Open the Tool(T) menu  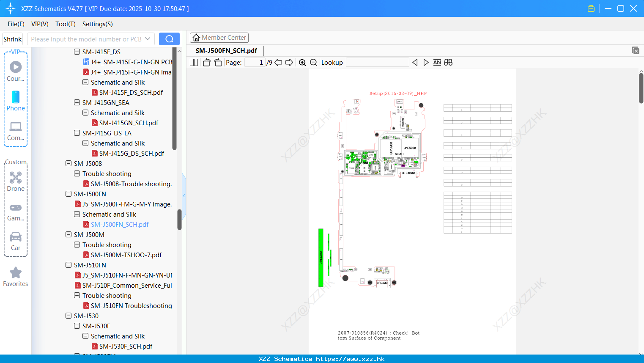(x=66, y=24)
